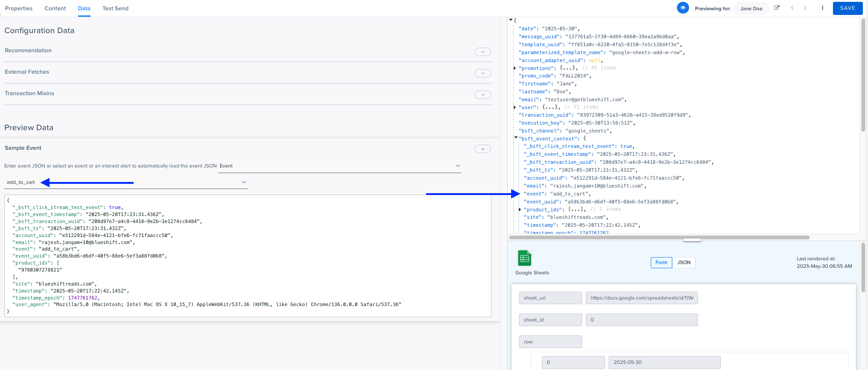Expand the Transaction Mixins section
The height and width of the screenshot is (370, 868).
point(483,95)
